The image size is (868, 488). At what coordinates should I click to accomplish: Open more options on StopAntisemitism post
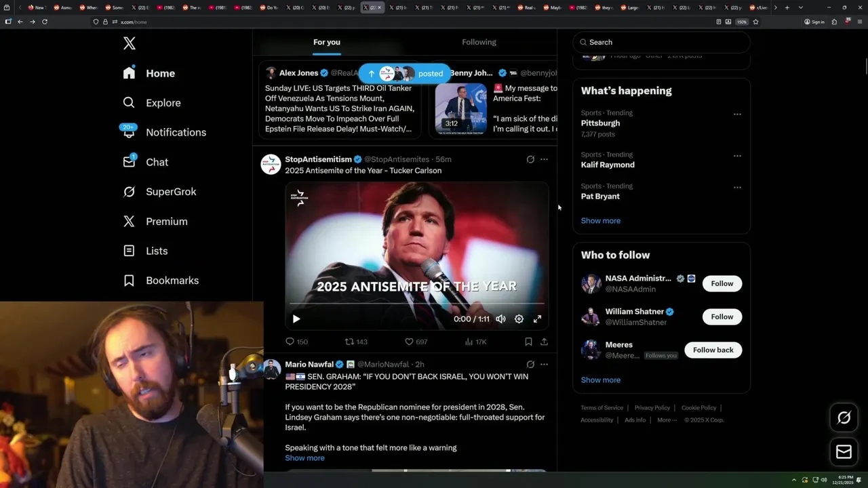pos(544,159)
